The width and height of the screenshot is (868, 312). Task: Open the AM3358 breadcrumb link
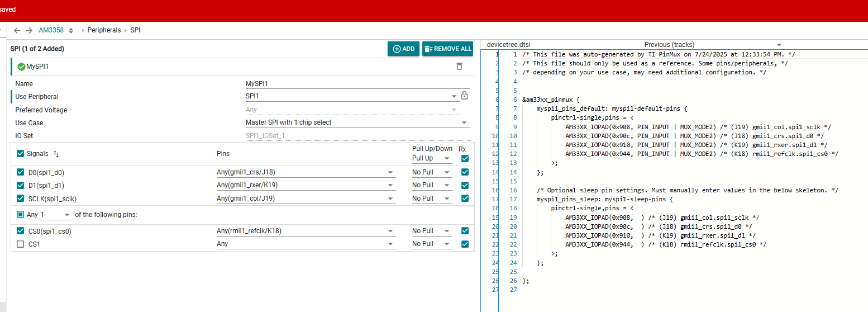51,30
